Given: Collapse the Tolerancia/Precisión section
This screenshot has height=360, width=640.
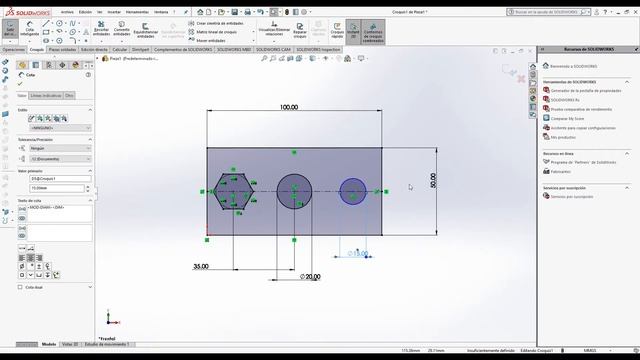Looking at the screenshot, I should coord(90,140).
